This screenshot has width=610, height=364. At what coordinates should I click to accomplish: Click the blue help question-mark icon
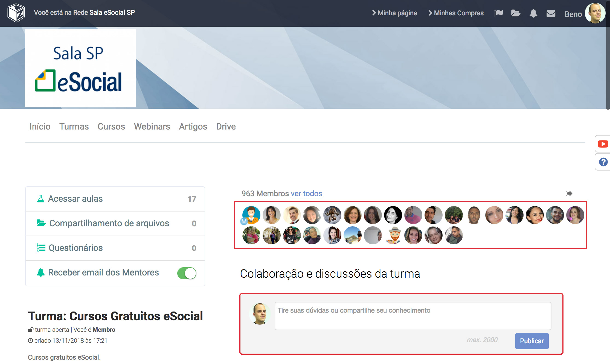[603, 162]
